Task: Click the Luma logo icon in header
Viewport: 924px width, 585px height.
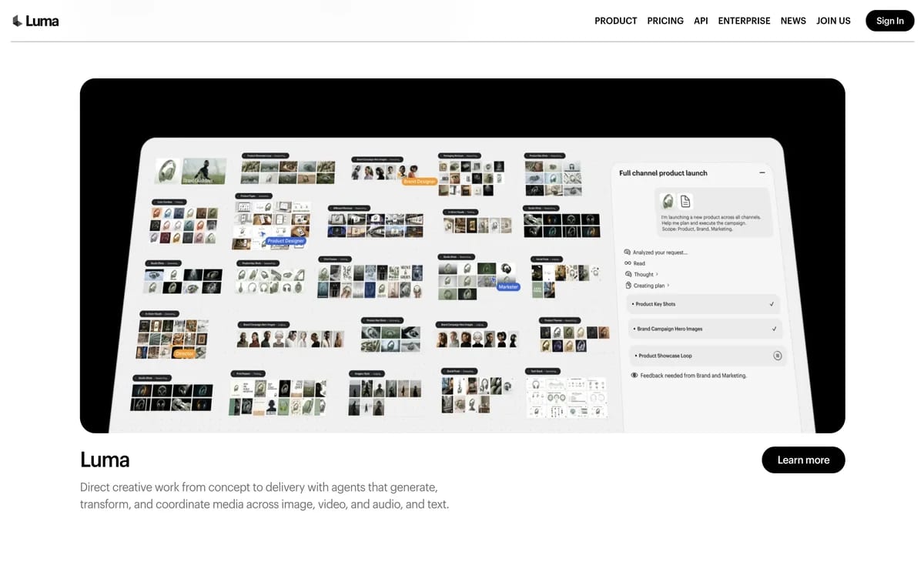Action: click(x=17, y=21)
